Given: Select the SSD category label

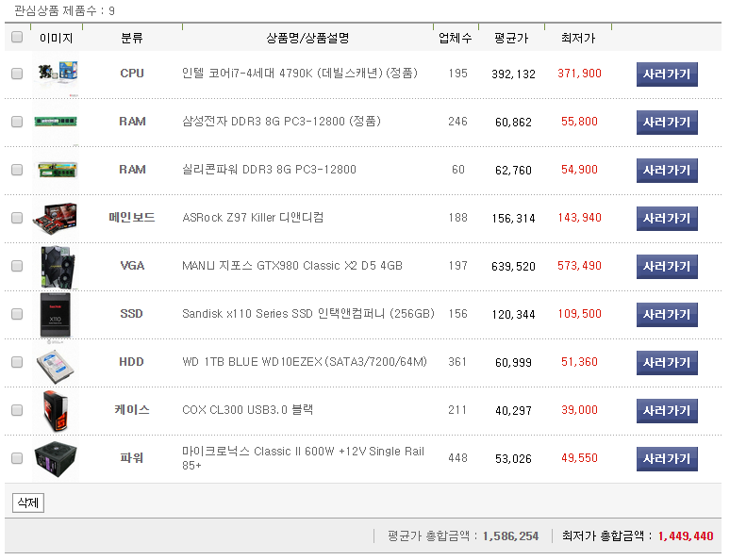Looking at the screenshot, I should [x=132, y=314].
